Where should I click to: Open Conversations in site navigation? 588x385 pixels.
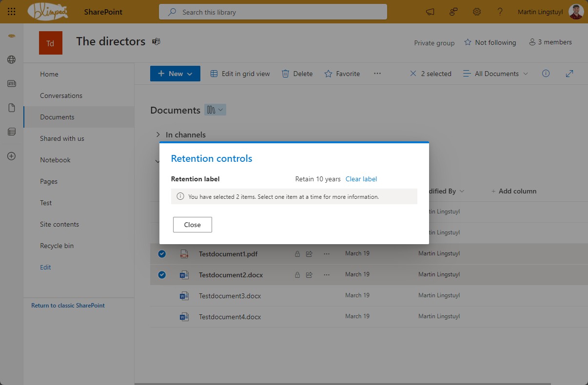coord(61,96)
